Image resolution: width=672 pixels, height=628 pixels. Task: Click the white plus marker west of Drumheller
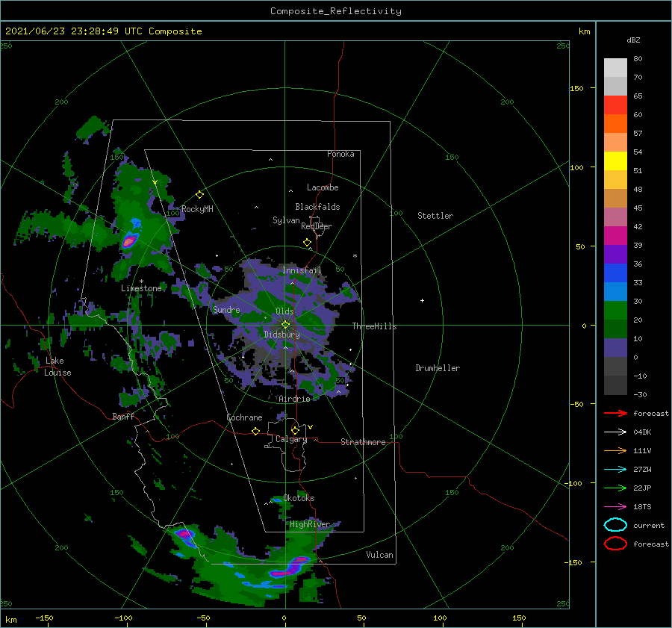422,300
